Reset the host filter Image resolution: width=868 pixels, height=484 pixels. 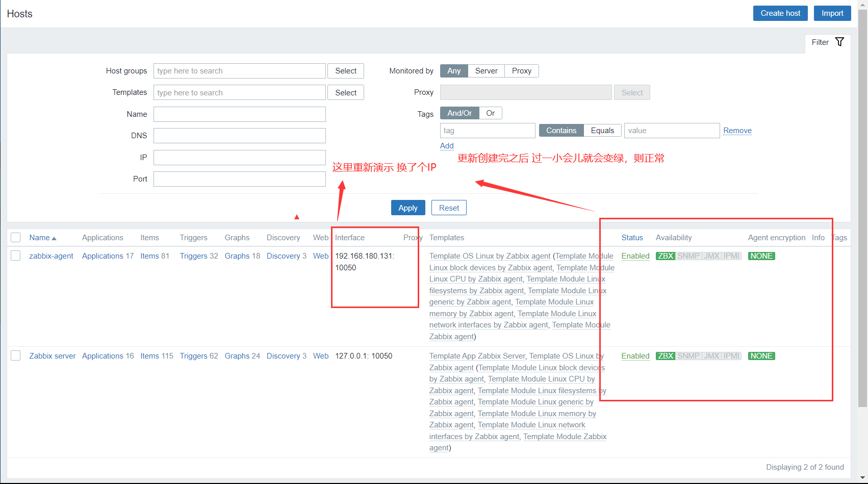point(449,208)
